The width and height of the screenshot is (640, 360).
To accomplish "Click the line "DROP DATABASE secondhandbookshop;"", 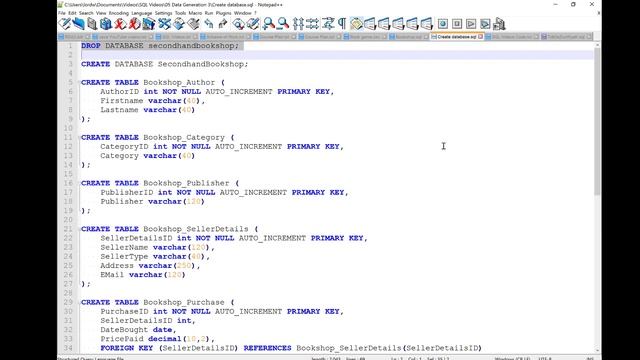I will (x=160, y=46).
